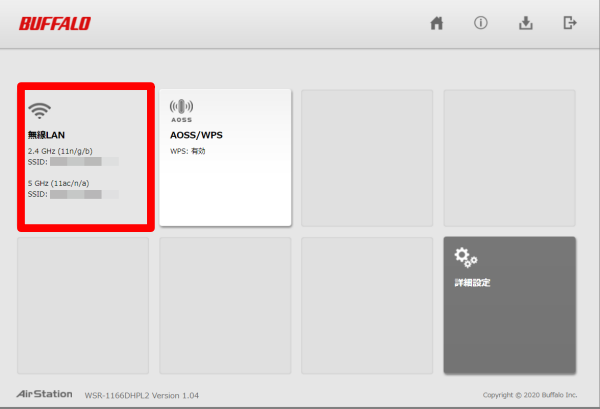This screenshot has width=600, height=409.
Task: Click the AirStation logo in footer
Action: tap(44, 394)
